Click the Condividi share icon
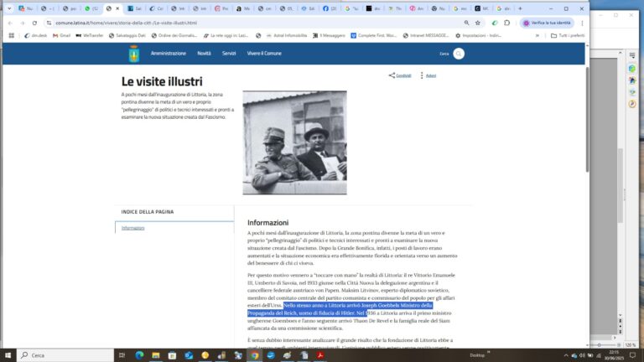Viewport: 644px width, 362px height. 392,75
